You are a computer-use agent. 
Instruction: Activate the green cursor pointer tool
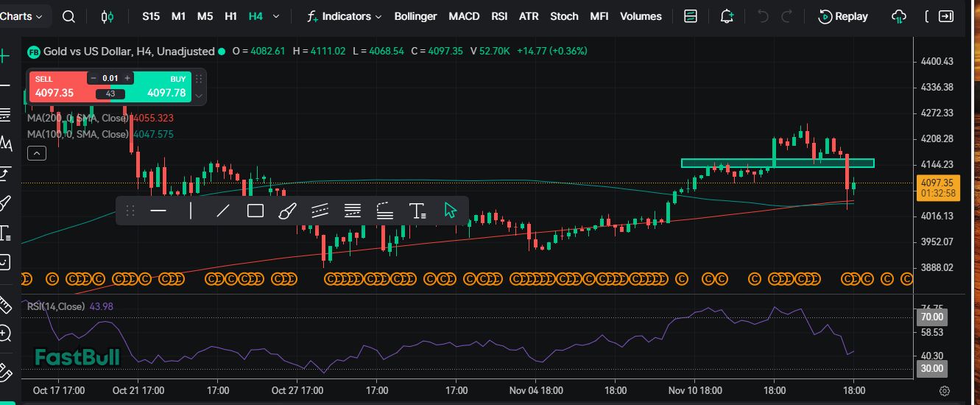pos(451,211)
